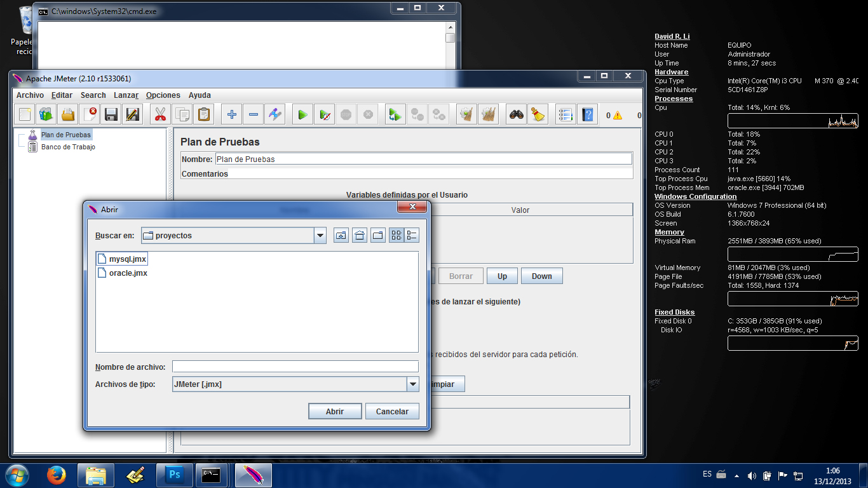This screenshot has height=488, width=868.
Task: Click the yellow warning errors indicator
Action: point(618,116)
